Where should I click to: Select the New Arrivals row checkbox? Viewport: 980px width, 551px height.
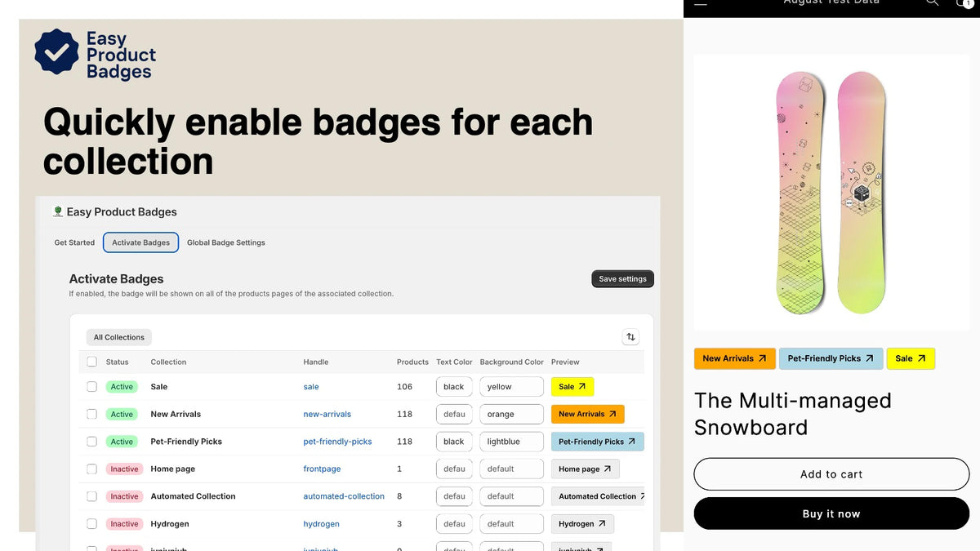coord(91,415)
